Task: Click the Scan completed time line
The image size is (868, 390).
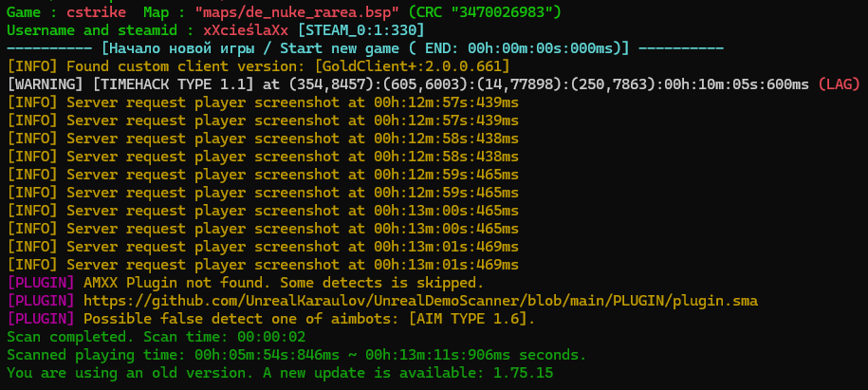Action: (157, 337)
